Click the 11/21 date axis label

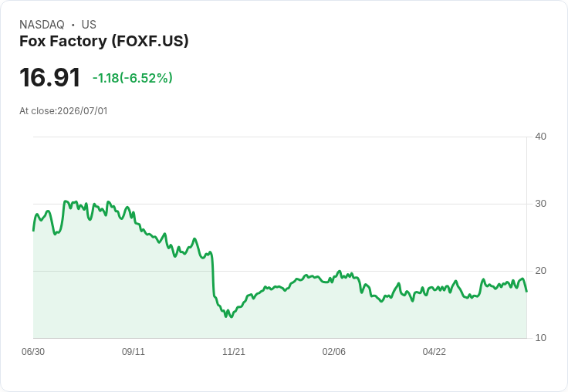234,351
